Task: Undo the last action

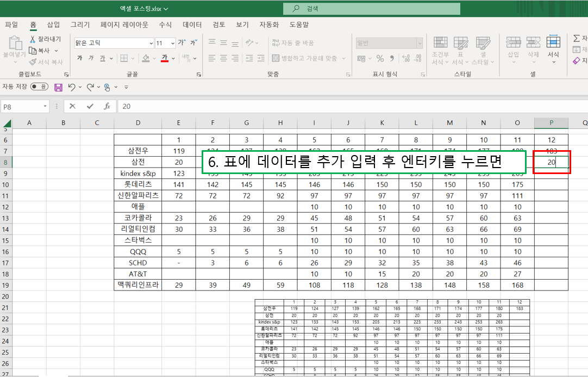Action: coord(71,87)
